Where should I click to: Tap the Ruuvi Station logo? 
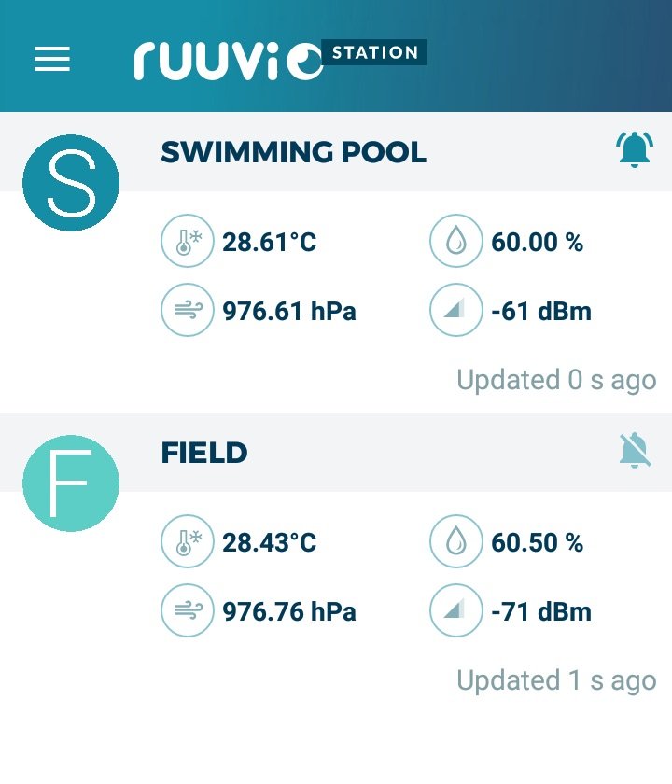pos(280,59)
